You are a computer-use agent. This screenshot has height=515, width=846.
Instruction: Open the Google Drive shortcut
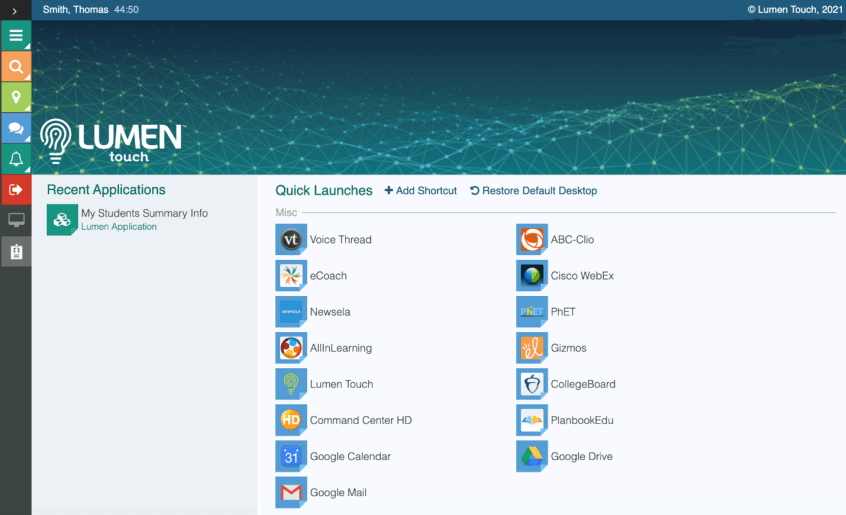pos(581,457)
